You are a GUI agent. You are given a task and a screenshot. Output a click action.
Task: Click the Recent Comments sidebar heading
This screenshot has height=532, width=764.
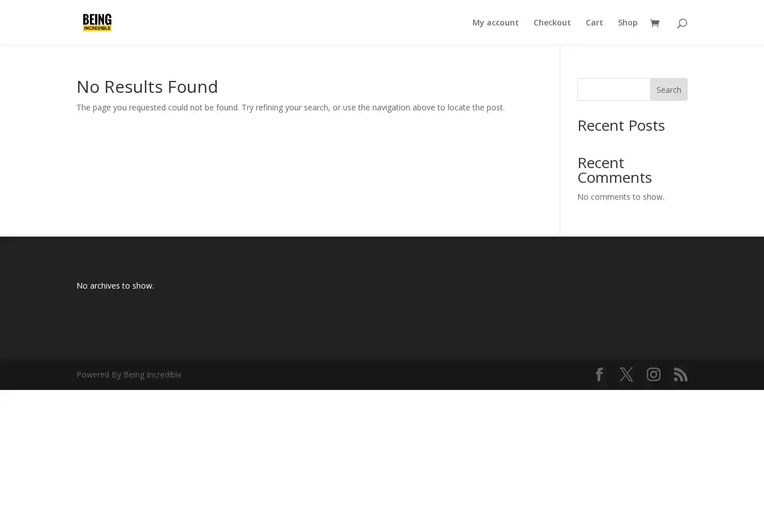614,170
